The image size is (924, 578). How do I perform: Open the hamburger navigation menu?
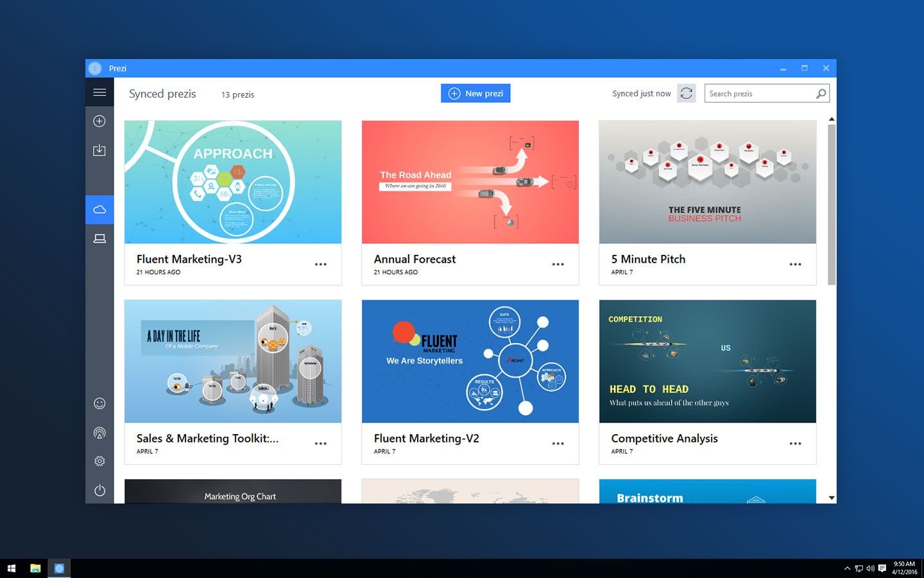(x=99, y=92)
